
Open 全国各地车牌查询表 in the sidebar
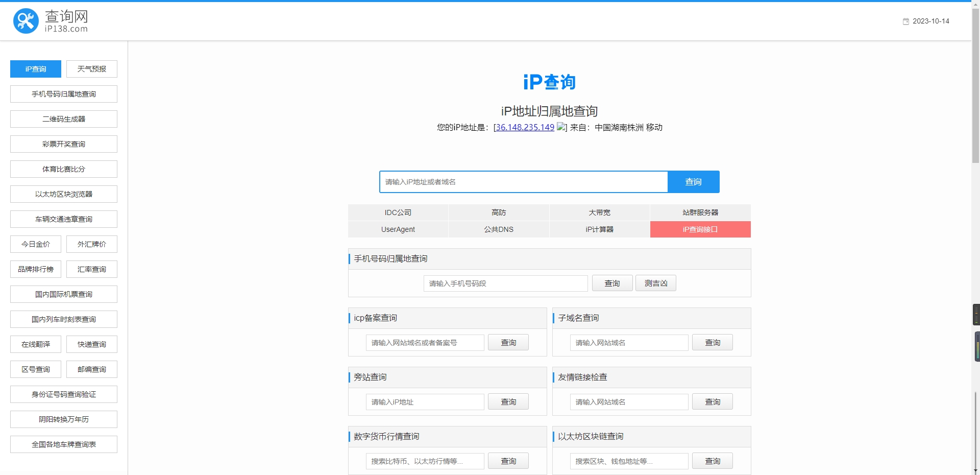[x=64, y=444]
